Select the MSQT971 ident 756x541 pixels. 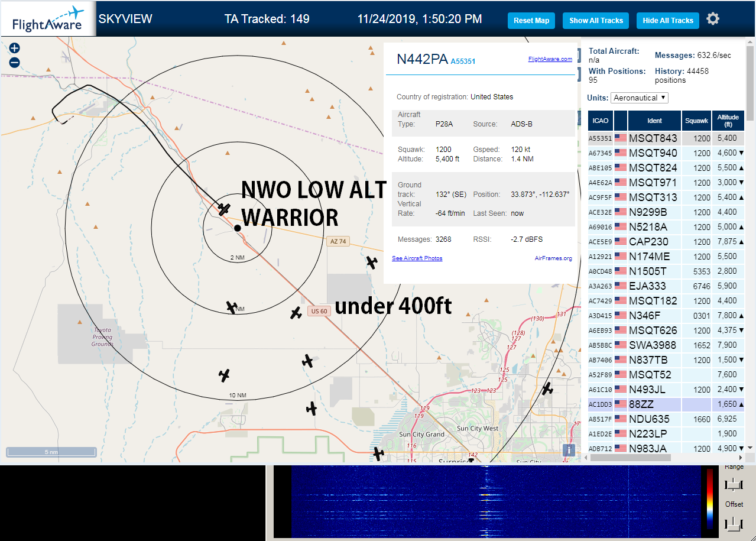click(x=653, y=183)
